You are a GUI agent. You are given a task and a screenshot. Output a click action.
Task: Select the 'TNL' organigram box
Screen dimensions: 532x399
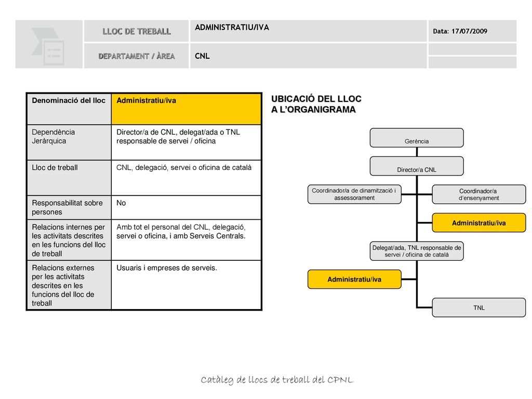pos(478,308)
